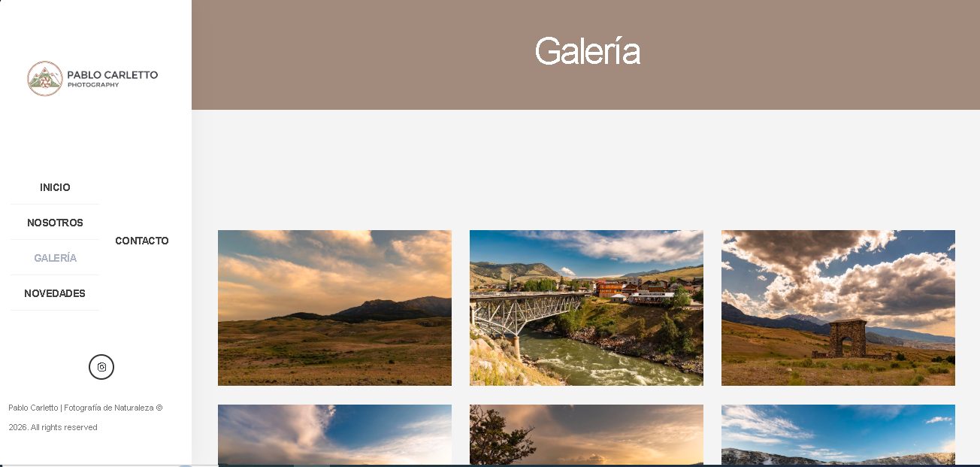980x467 pixels.
Task: Open the NOVEDADES section
Action: tap(55, 293)
